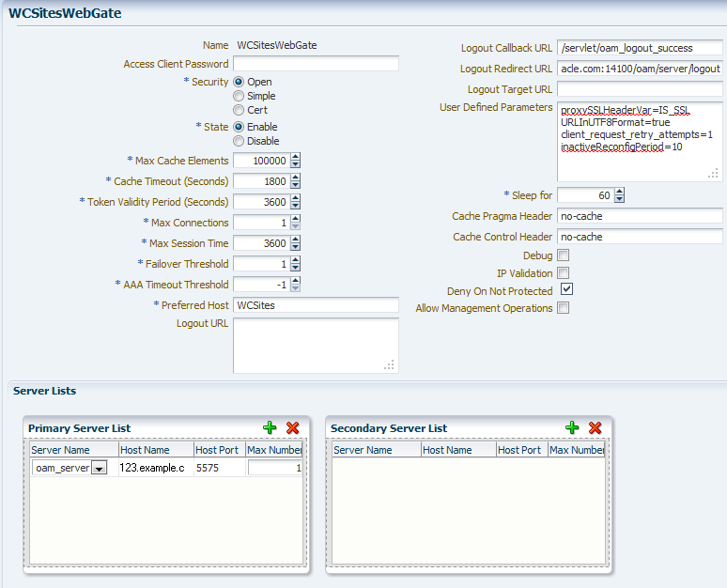The image size is (727, 588).
Task: Click Primary list Server Name column header
Action: coord(74,450)
